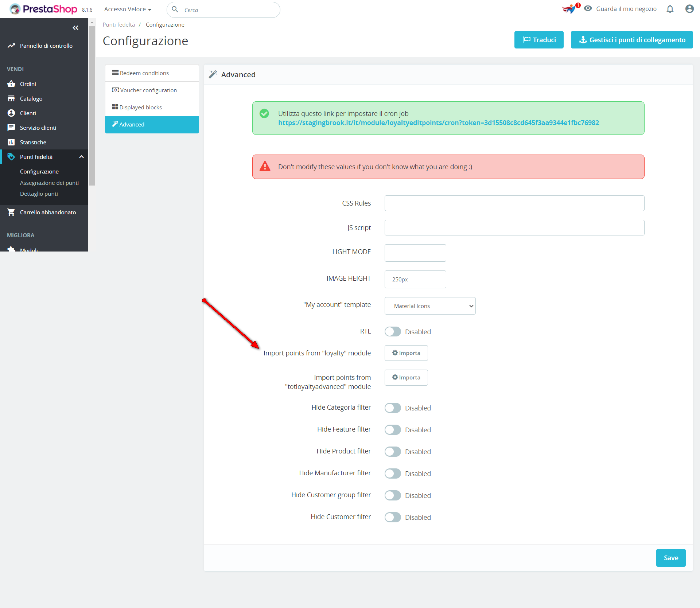Open the "My account" template dropdown
The height and width of the screenshot is (608, 700).
pyautogui.click(x=430, y=306)
